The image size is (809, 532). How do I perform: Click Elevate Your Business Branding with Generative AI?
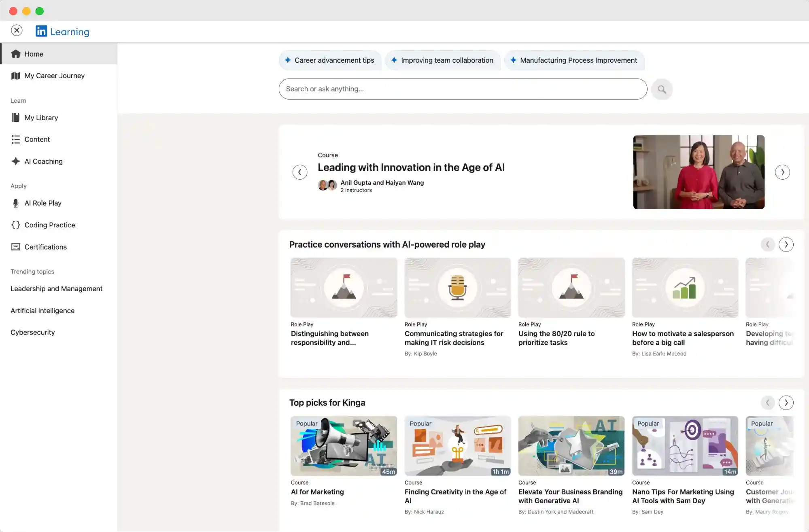coord(570,496)
